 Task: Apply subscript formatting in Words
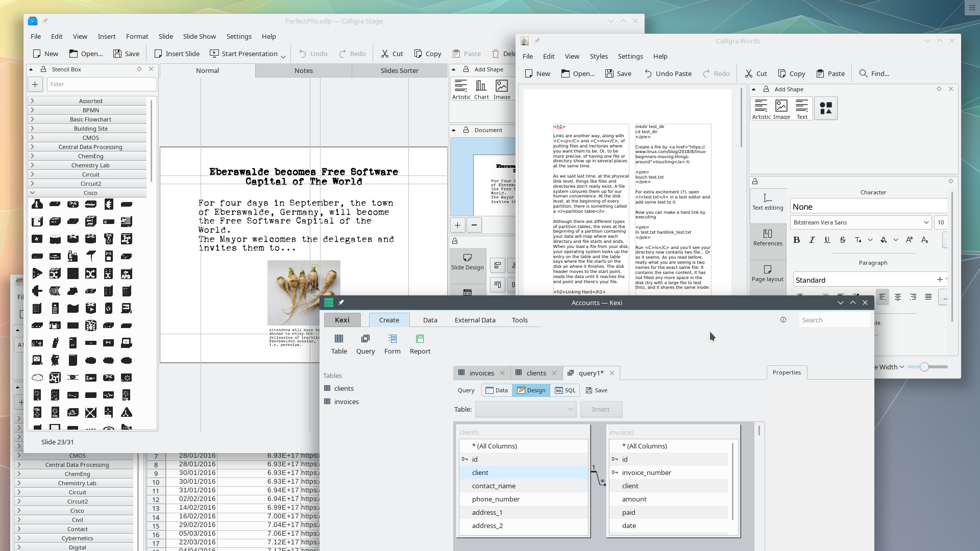pos(924,240)
